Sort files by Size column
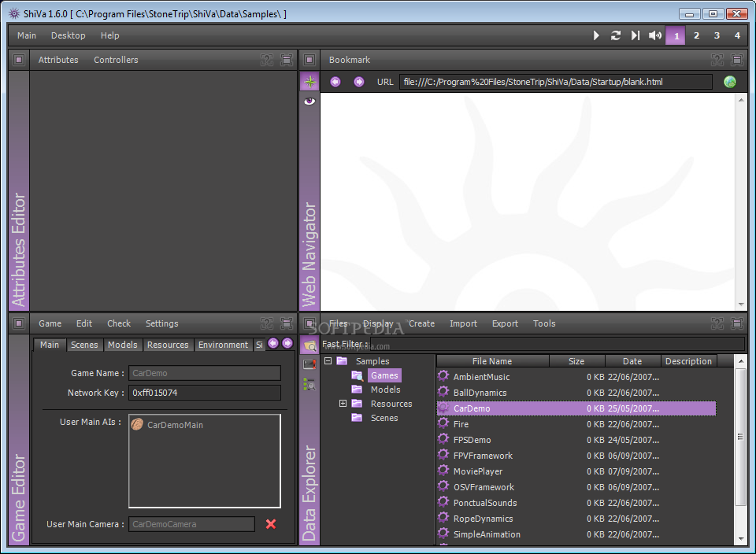Viewport: 756px width, 554px height. (576, 361)
